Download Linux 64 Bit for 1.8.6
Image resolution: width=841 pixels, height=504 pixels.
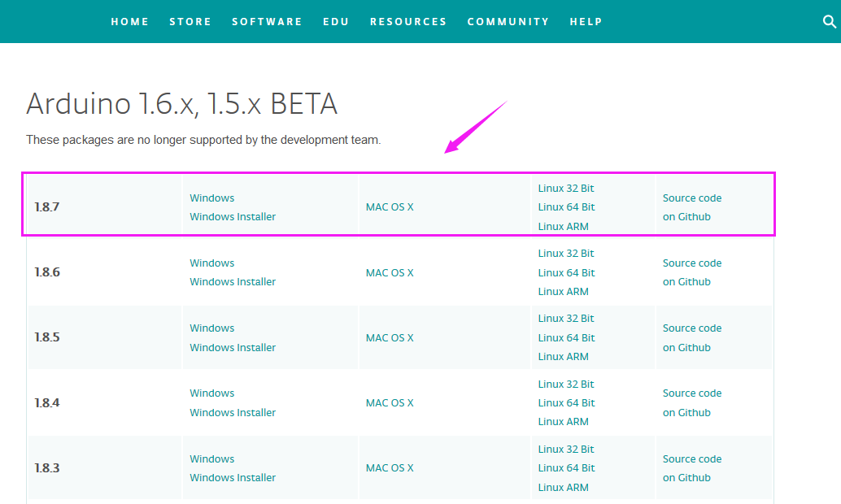click(x=566, y=273)
